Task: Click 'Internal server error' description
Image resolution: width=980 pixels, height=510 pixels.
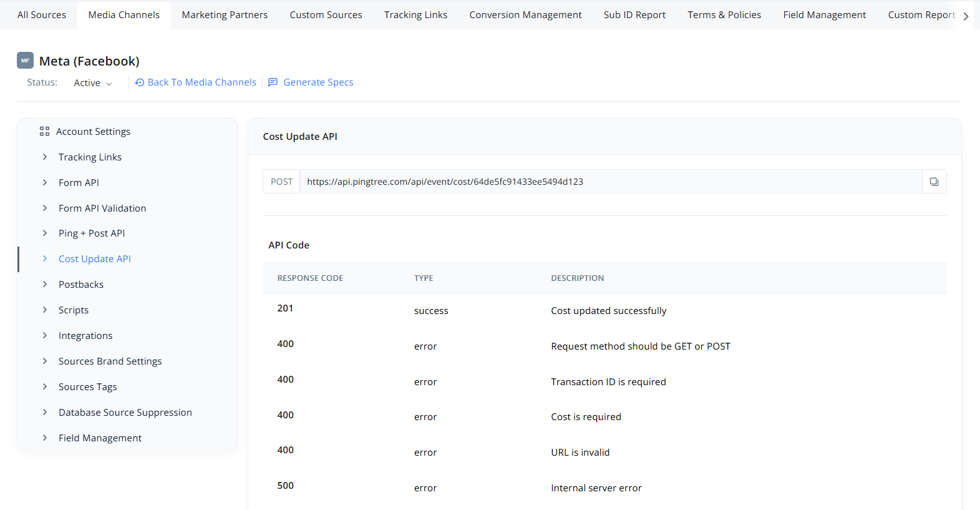Action: 596,488
